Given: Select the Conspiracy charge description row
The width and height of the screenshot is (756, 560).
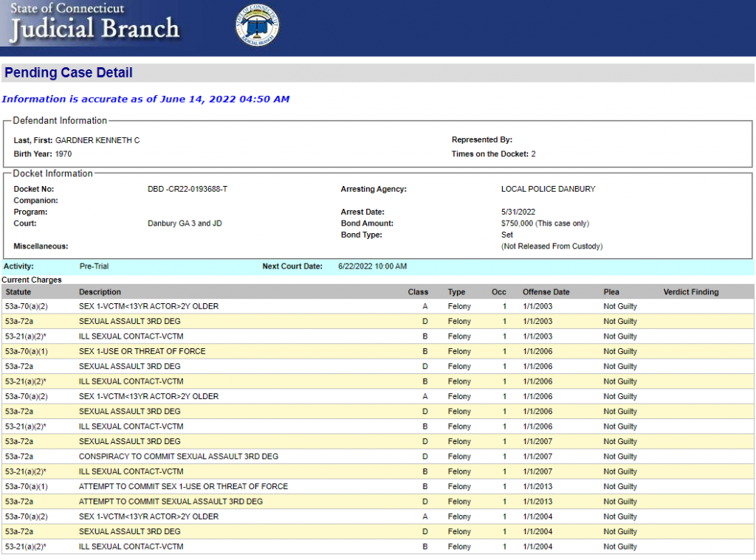Looking at the screenshot, I should (179, 457).
